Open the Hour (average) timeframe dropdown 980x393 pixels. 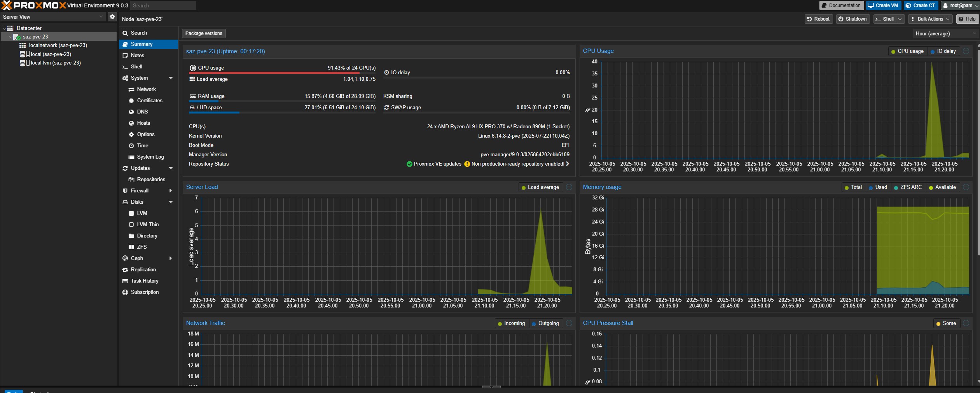945,34
